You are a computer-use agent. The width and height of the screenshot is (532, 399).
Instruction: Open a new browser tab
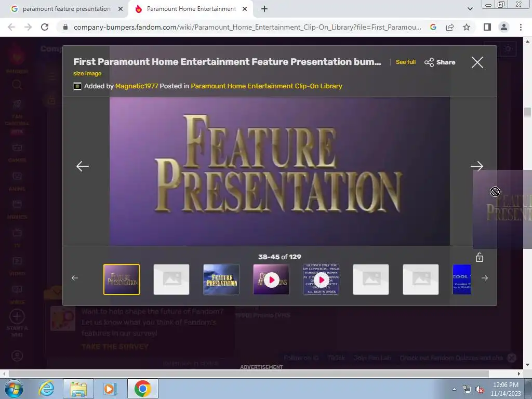pos(264,9)
